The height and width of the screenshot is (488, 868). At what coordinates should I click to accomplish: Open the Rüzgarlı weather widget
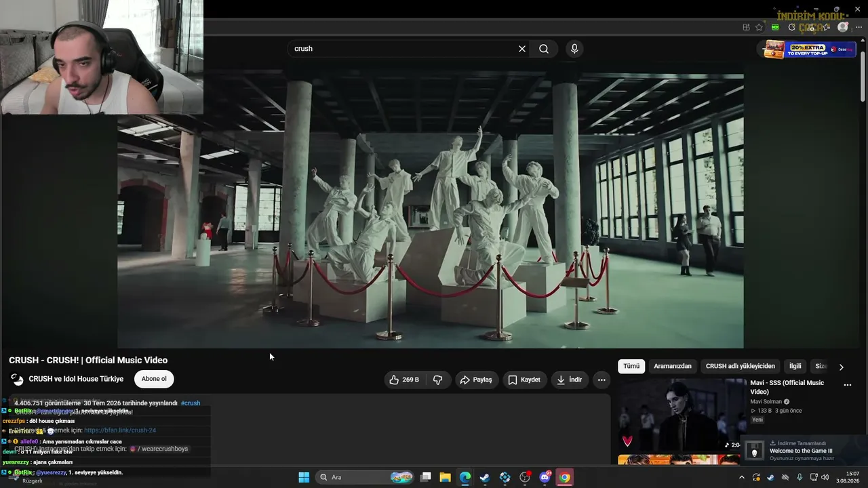(x=27, y=477)
